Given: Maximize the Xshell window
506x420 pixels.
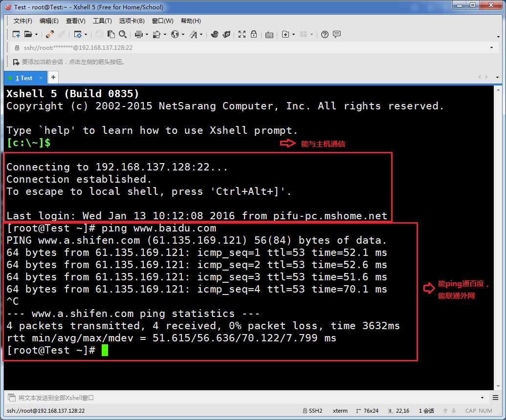Looking at the screenshot, I should 472,5.
